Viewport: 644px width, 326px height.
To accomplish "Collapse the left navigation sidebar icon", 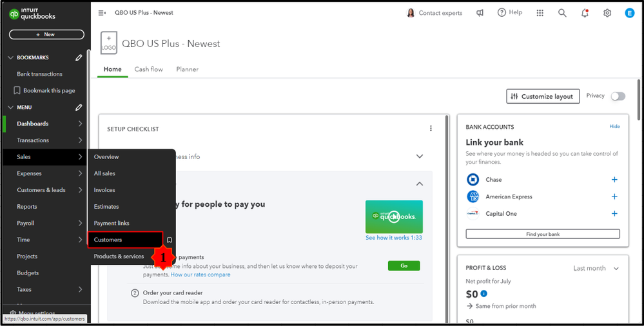I will point(102,13).
